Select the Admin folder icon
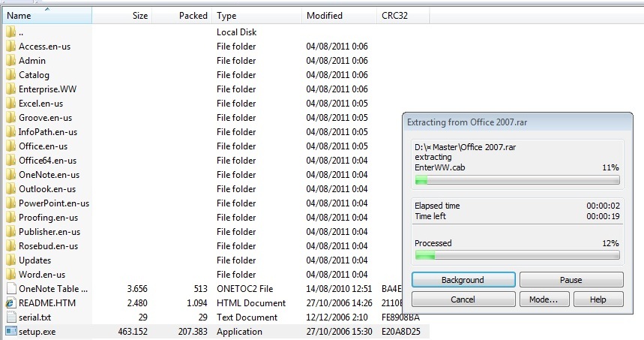The width and height of the screenshot is (644, 340). tap(11, 61)
